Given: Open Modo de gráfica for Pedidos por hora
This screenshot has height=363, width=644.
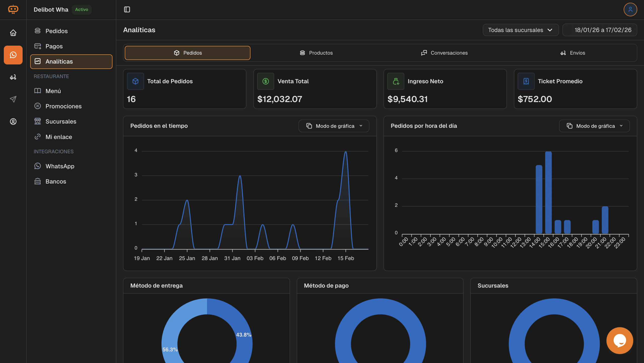Looking at the screenshot, I should tap(594, 126).
